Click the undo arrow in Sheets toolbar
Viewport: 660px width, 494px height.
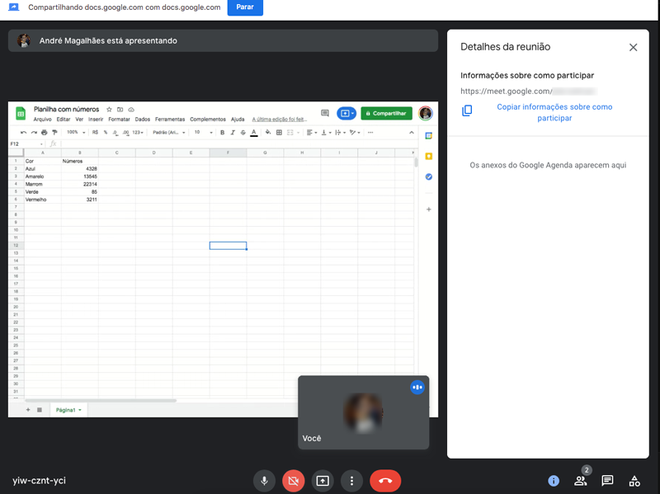click(x=24, y=133)
